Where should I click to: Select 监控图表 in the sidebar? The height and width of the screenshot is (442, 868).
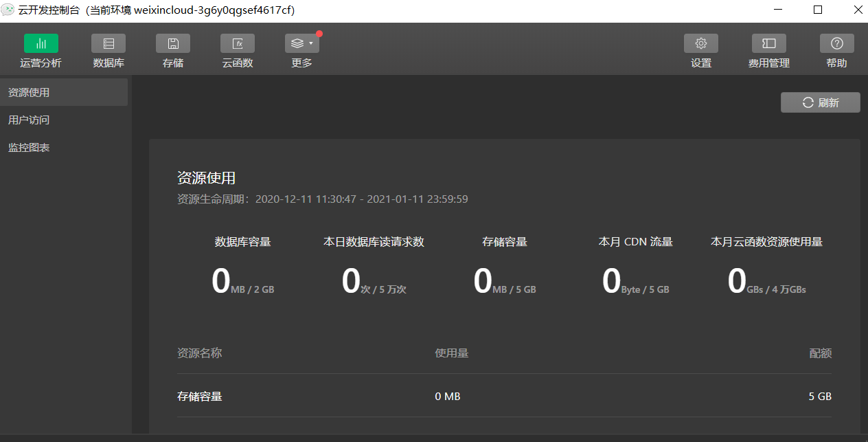pyautogui.click(x=64, y=147)
